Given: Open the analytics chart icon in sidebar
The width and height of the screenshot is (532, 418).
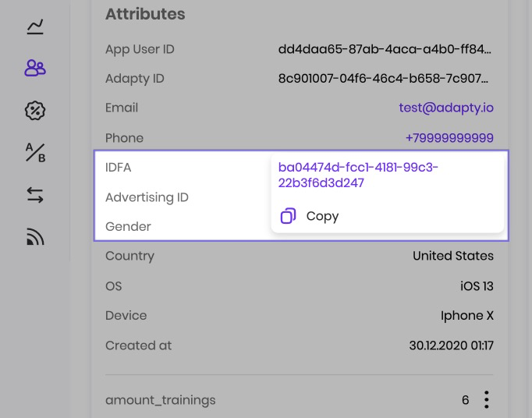Looking at the screenshot, I should (x=35, y=27).
